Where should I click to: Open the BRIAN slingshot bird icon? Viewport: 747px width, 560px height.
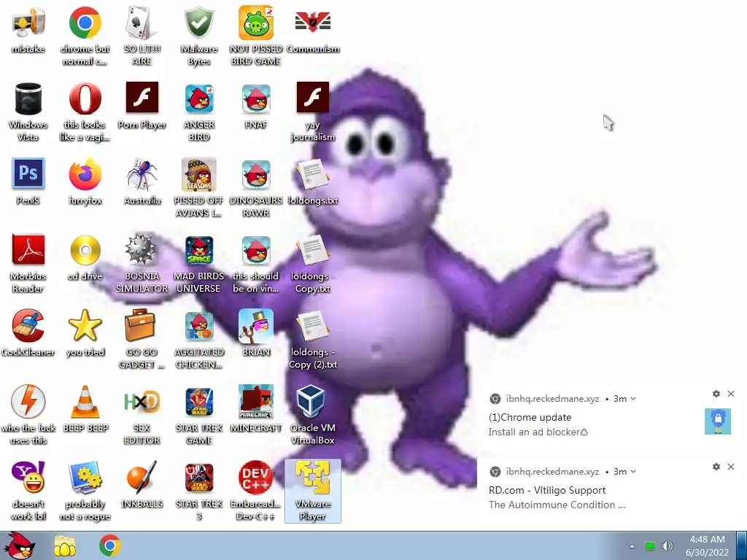pos(256,332)
